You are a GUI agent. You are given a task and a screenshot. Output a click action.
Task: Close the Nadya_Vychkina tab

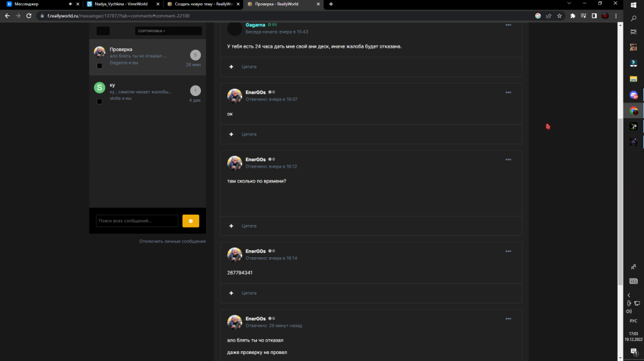coord(158,4)
